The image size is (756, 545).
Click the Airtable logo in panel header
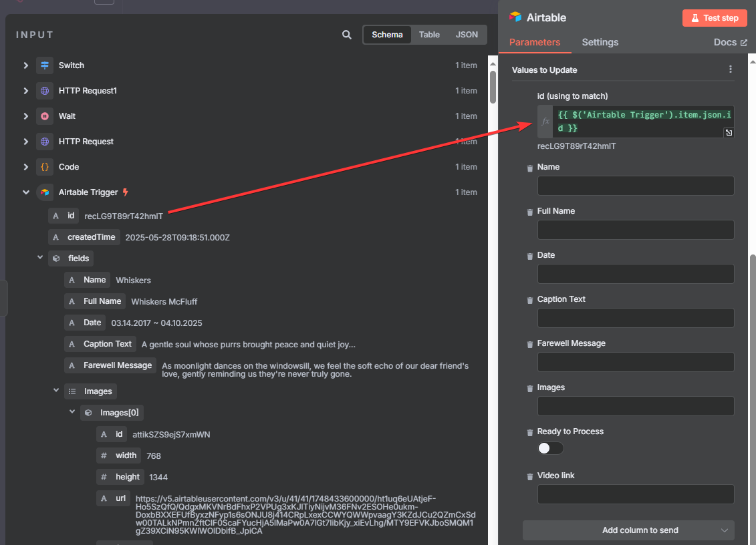click(x=515, y=17)
